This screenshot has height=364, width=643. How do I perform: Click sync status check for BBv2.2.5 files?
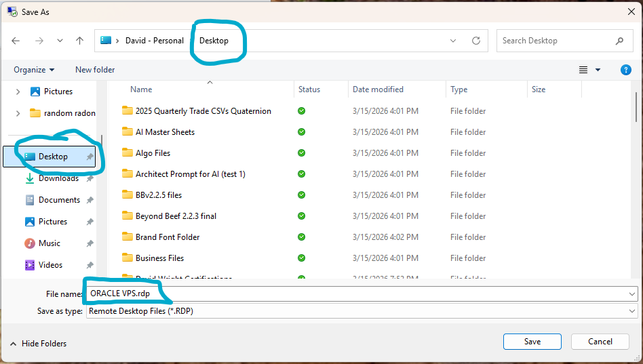(301, 195)
